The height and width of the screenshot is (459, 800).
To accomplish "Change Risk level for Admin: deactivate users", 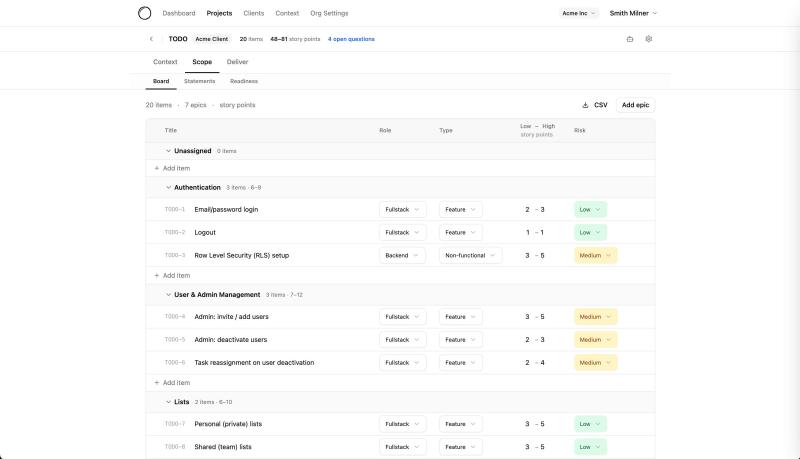I will tap(595, 340).
